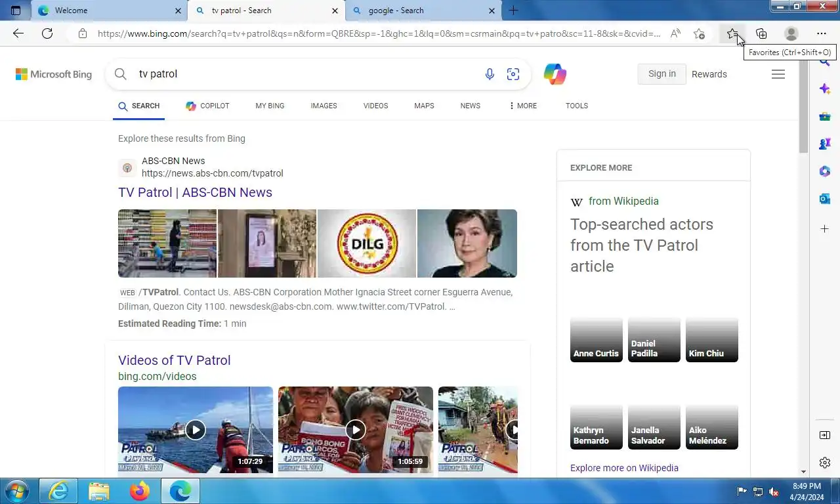Play the 1:07:29 TV Patrol video
The image size is (840, 504).
(196, 430)
